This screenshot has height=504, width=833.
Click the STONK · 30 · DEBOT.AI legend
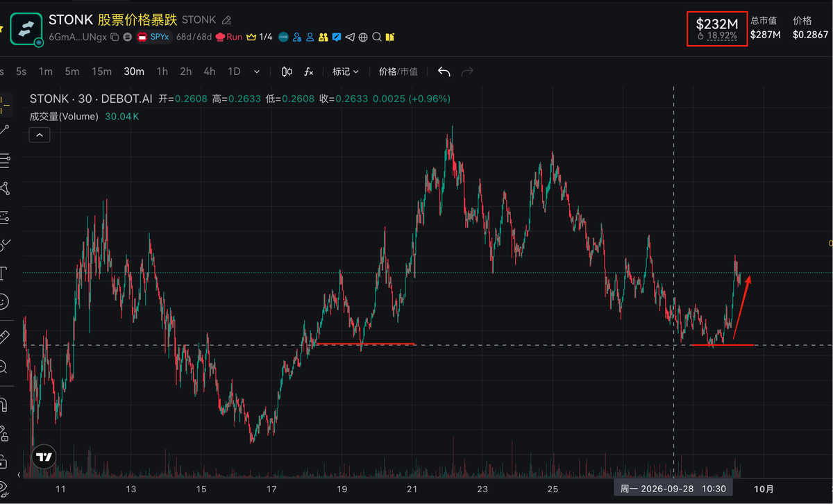click(90, 99)
